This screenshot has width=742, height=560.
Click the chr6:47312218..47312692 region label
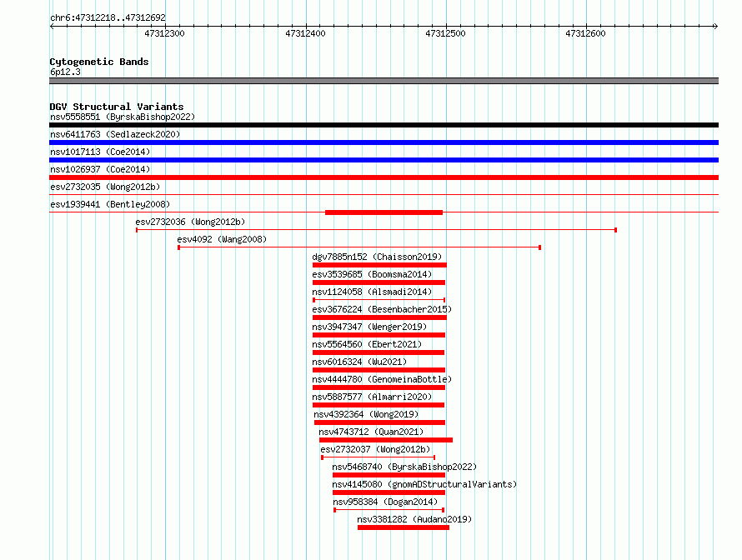108,17
